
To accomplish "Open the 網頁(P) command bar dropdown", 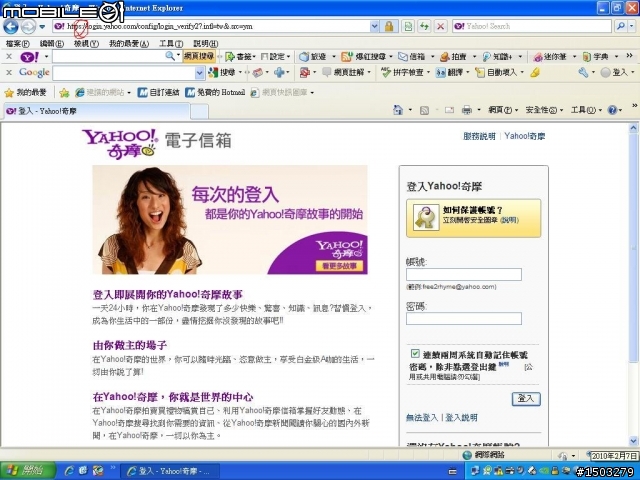I will click(x=503, y=110).
